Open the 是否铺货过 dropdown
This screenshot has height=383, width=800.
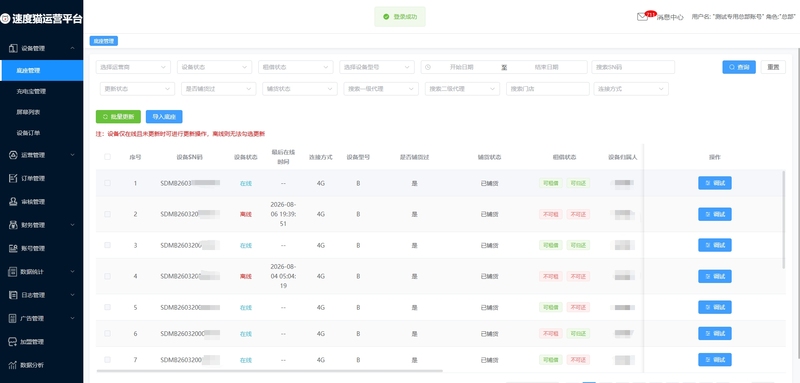pos(218,89)
